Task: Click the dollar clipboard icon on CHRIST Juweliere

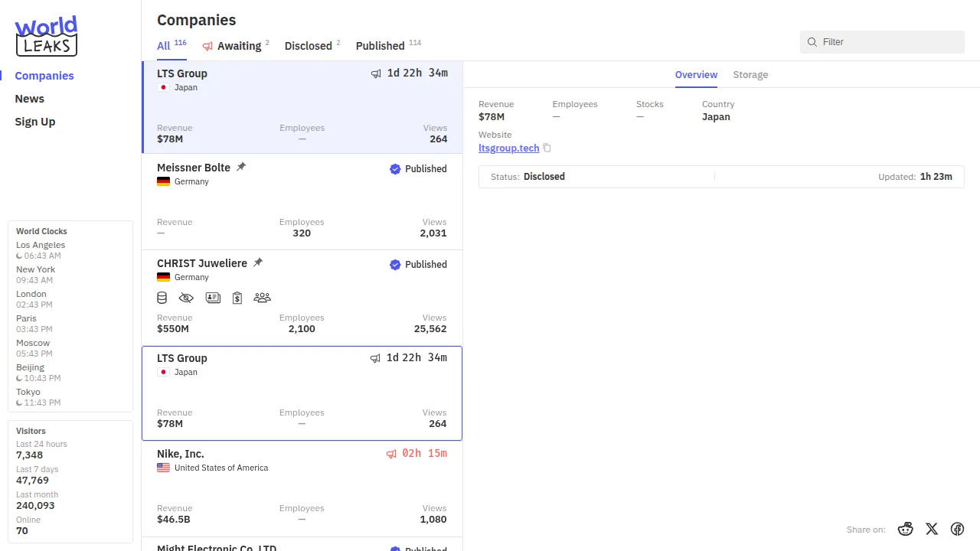Action: tap(237, 298)
